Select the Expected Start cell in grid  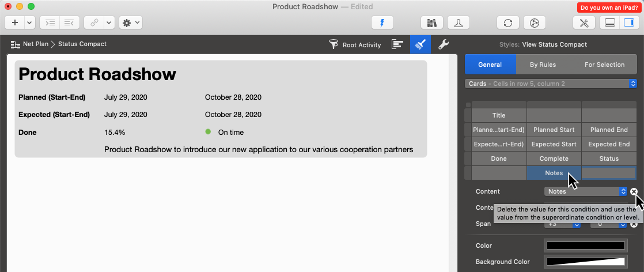pos(554,144)
